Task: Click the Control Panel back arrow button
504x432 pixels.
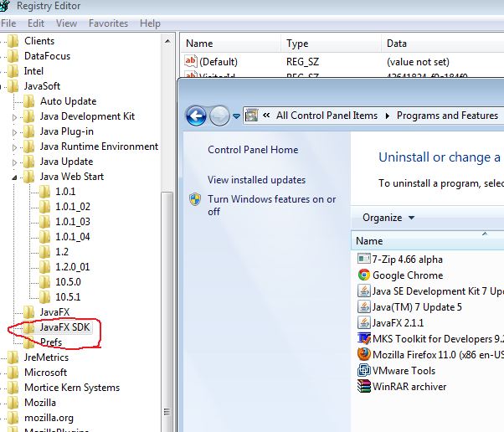Action: 196,116
